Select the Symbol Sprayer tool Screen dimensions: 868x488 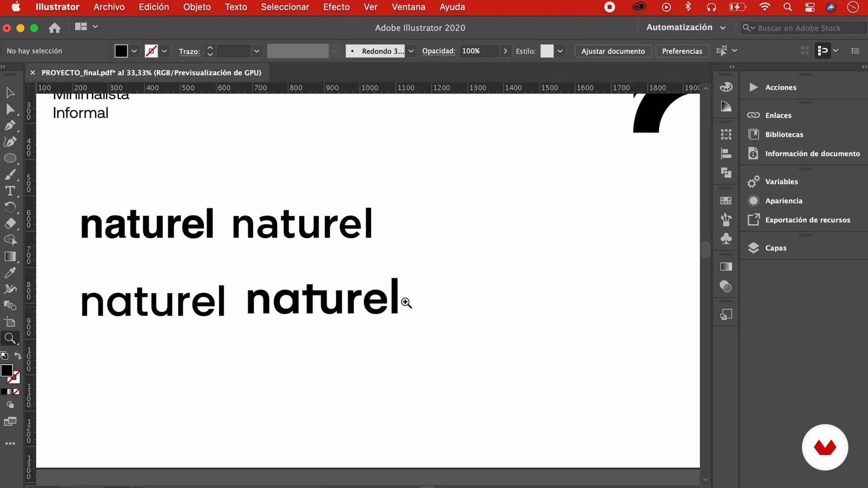10,289
